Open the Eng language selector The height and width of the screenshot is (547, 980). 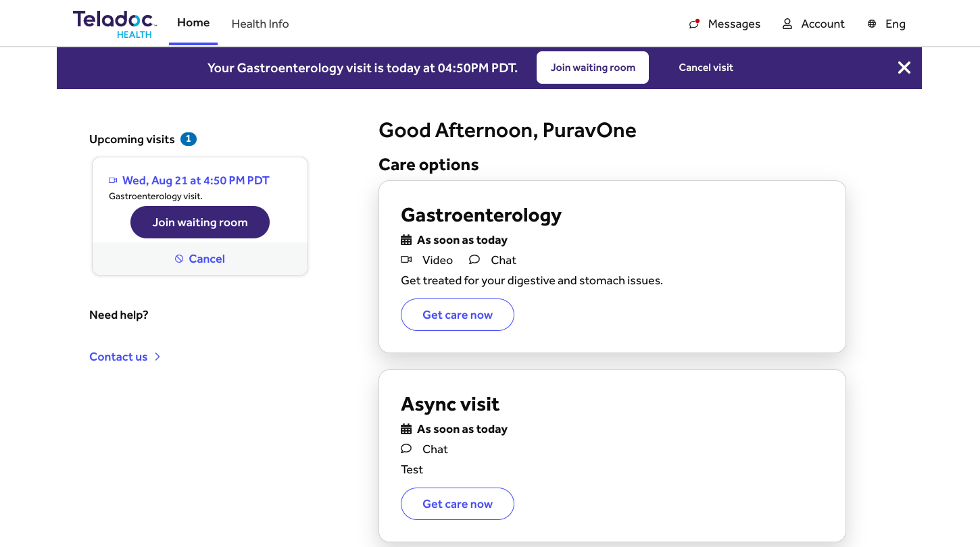895,24
